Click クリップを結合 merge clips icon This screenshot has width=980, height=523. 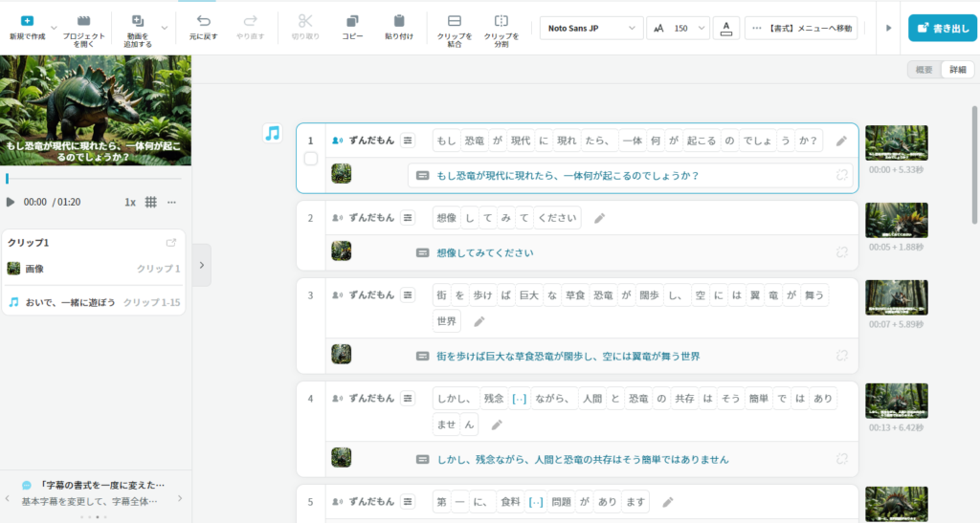pyautogui.click(x=455, y=21)
